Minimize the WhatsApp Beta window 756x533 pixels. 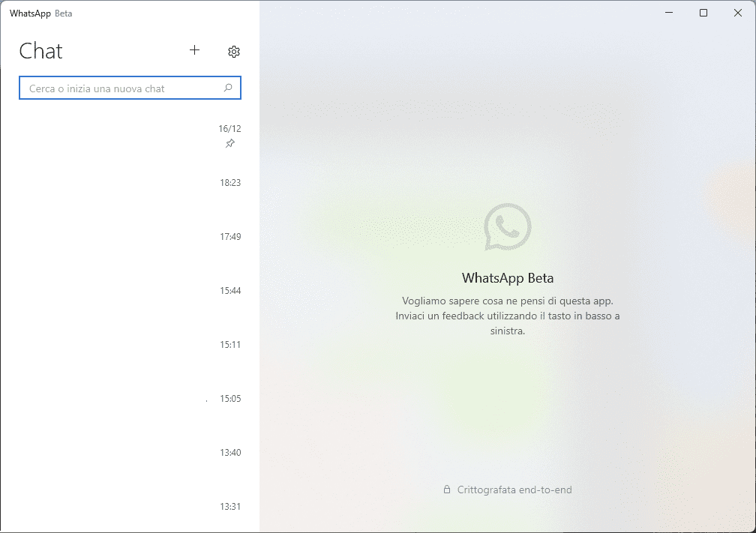[x=669, y=13]
